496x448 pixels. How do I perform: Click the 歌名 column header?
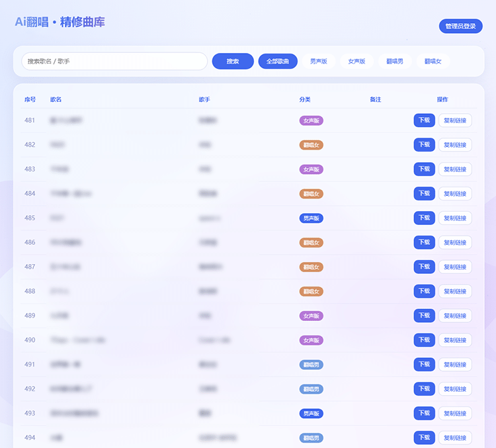56,99
